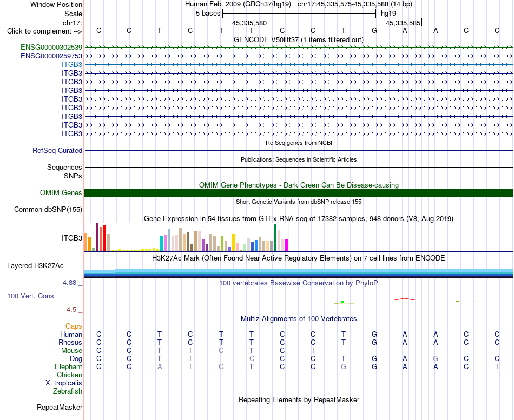Click the layered blue H3K27Ac signal band
Viewport: 514px width, 420px height.
point(299,273)
